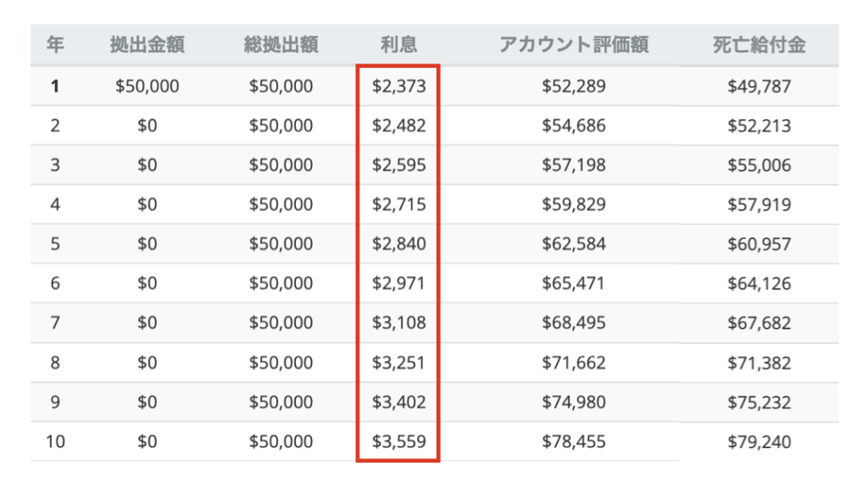Screen dimensions: 868x499
Task: Select the アカウント評価額 column header
Action: [574, 46]
